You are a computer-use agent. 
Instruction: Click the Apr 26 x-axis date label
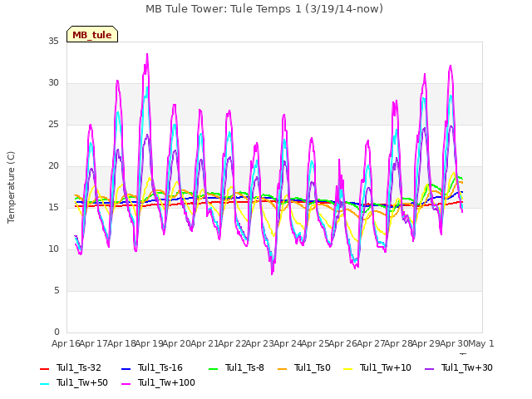(343, 343)
